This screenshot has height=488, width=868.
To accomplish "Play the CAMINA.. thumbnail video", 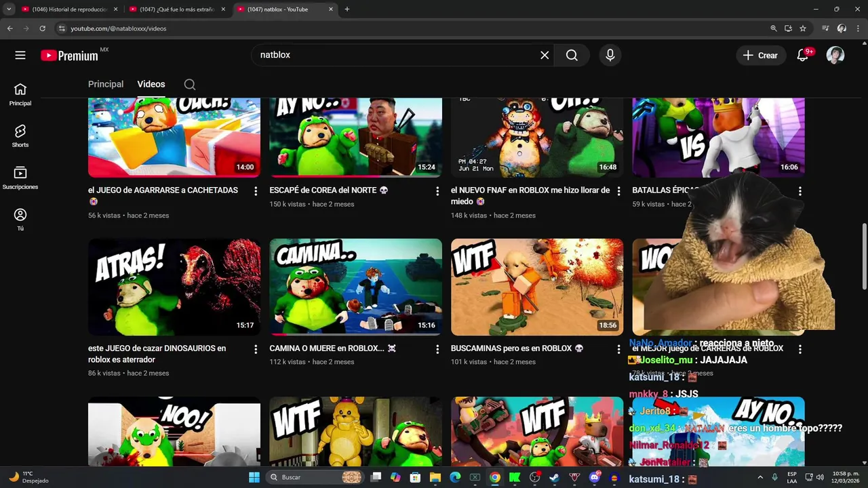I will [x=355, y=287].
